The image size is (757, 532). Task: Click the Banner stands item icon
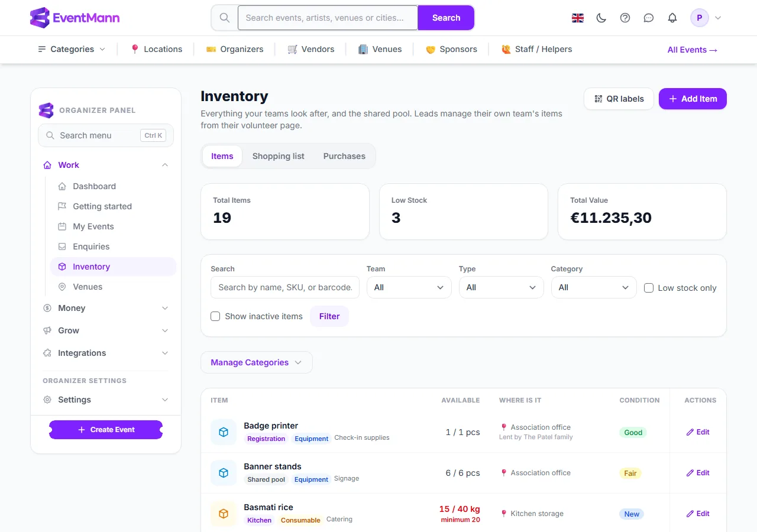tap(224, 473)
